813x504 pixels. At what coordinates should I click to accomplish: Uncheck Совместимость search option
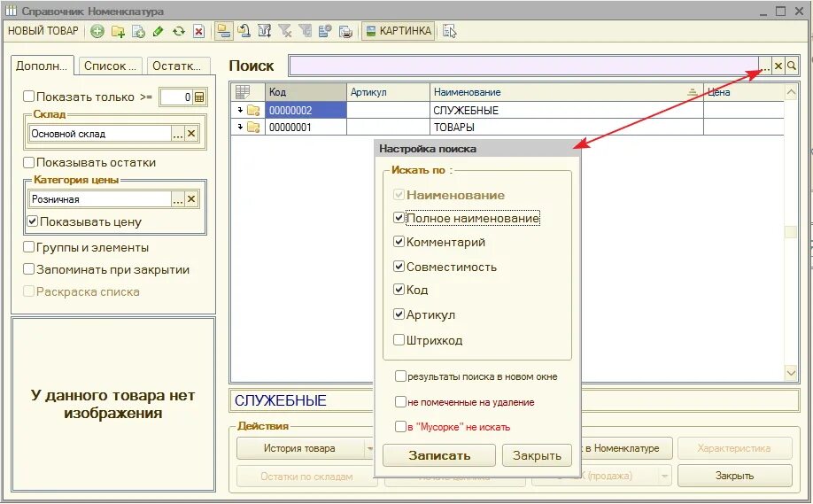pyautogui.click(x=399, y=267)
